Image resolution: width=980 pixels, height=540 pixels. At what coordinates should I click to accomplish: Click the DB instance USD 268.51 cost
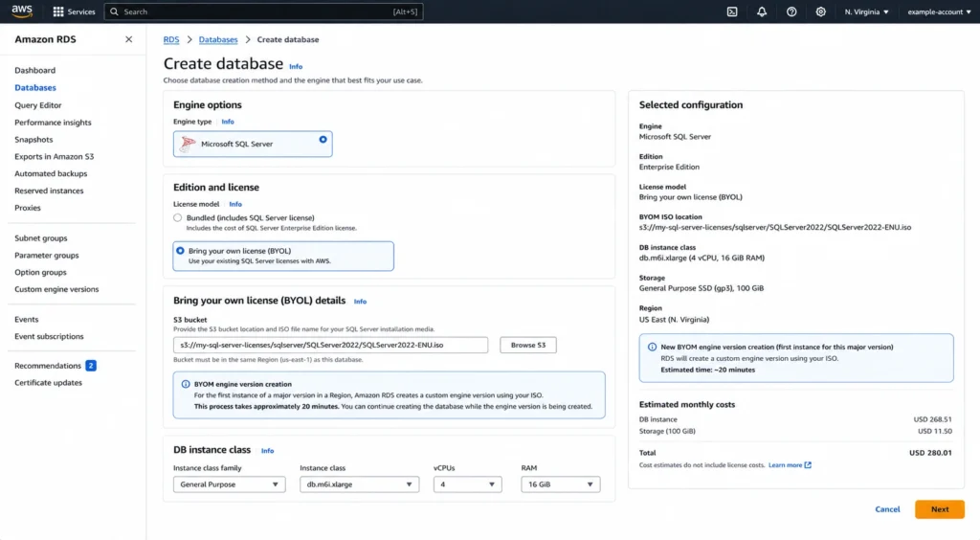pos(932,419)
